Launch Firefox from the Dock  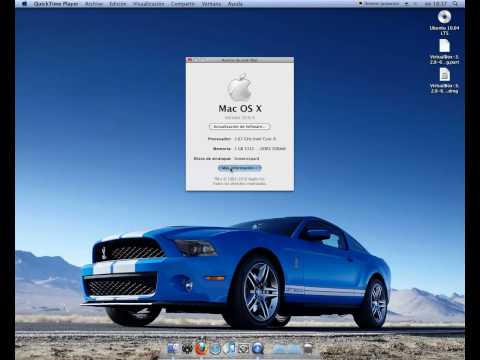[201, 348]
